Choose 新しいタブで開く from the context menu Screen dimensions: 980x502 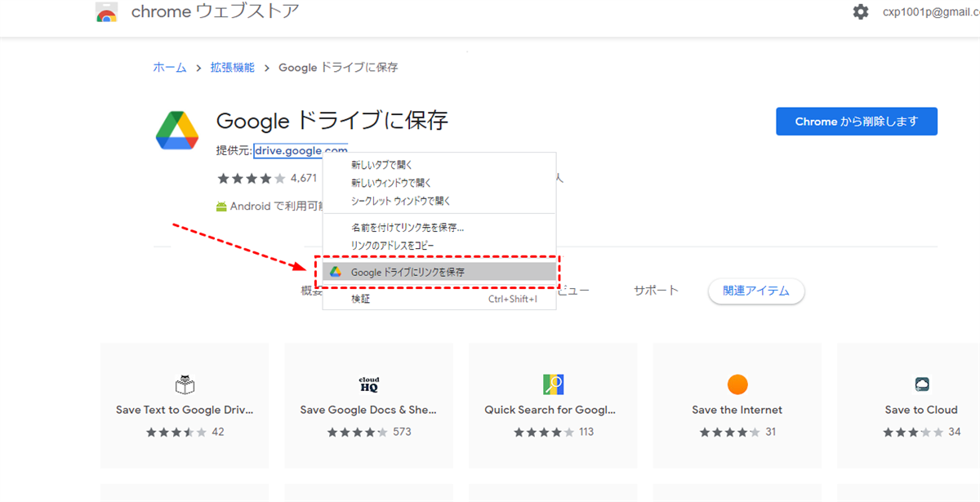pyautogui.click(x=439, y=165)
